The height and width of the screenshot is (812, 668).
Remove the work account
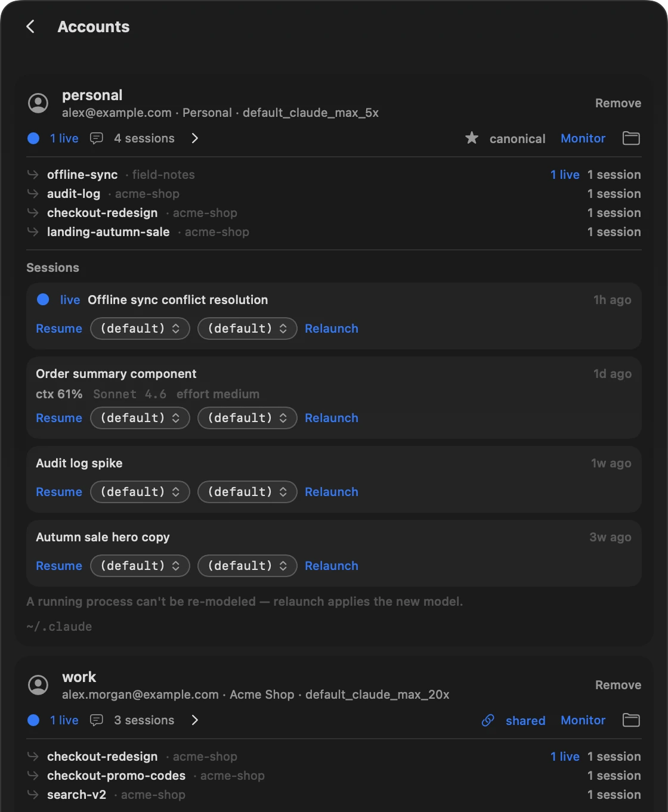[x=618, y=685]
